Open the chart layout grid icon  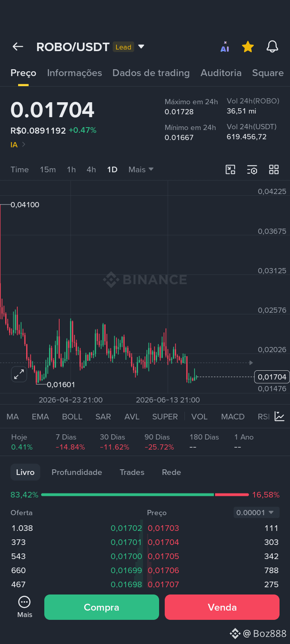274,169
